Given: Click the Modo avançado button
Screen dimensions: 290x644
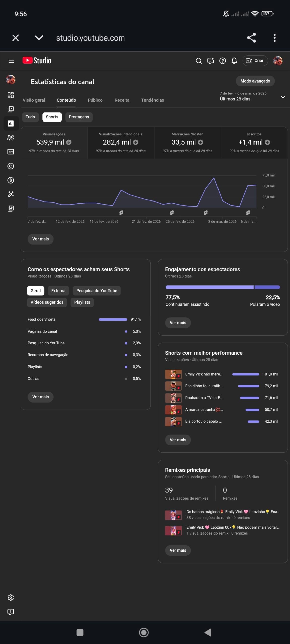Looking at the screenshot, I should tap(255, 81).
